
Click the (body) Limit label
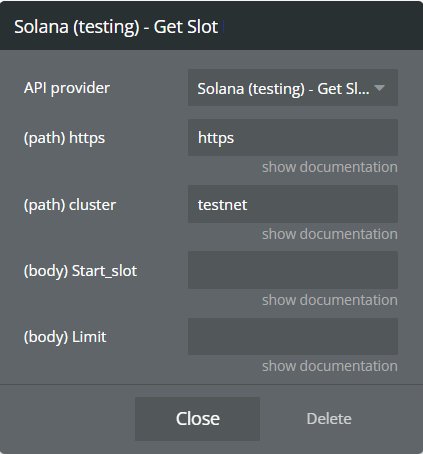pyautogui.click(x=65, y=337)
